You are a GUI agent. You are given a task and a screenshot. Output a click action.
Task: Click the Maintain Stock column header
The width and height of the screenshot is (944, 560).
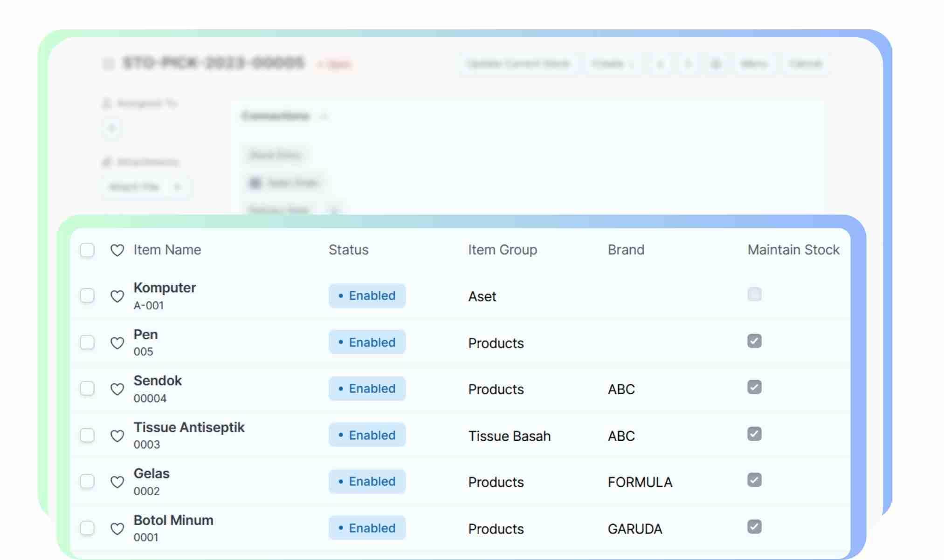pos(793,250)
